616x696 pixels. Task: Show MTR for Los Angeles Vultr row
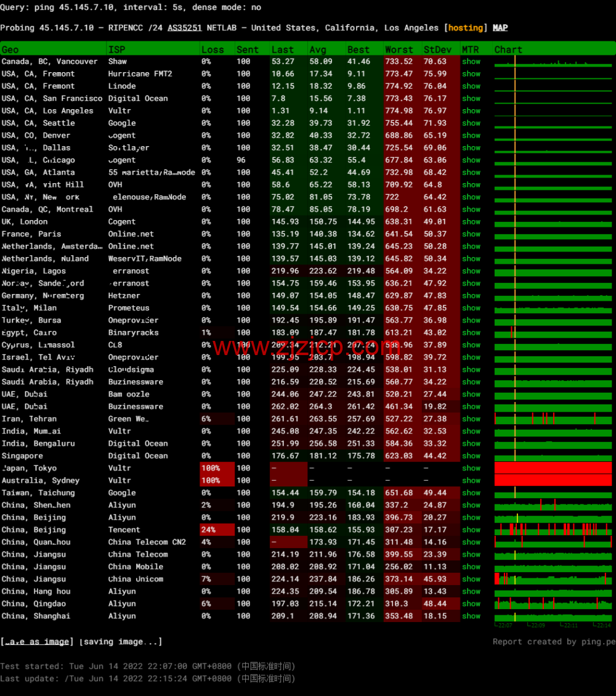tap(471, 111)
